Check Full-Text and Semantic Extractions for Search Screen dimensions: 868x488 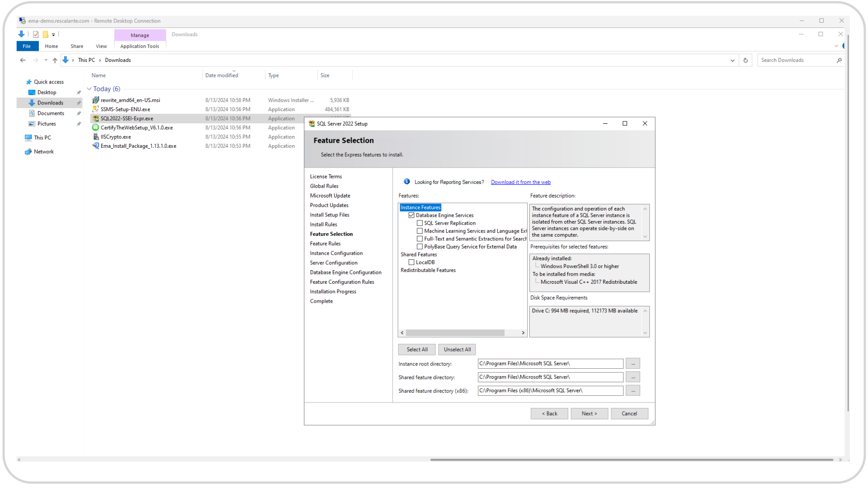(420, 239)
